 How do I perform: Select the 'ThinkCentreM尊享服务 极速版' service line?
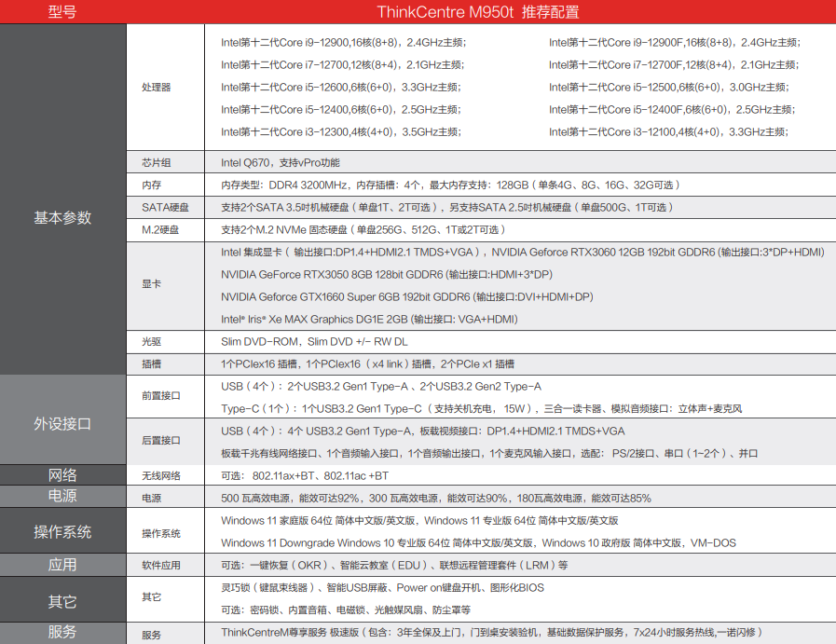pyautogui.click(x=491, y=633)
